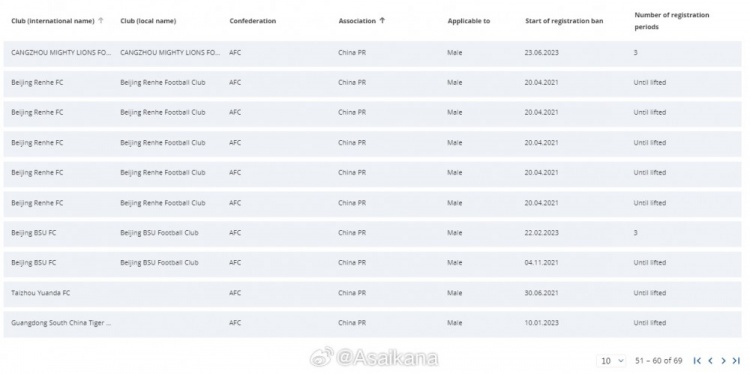Click the Applicable to column header
This screenshot has width=750, height=374.
[x=469, y=21]
